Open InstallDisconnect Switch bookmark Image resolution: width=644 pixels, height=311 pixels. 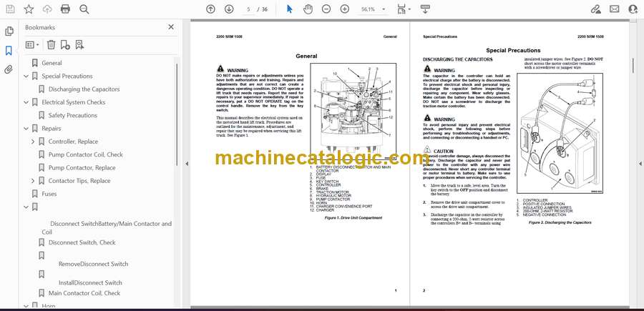tap(90, 282)
